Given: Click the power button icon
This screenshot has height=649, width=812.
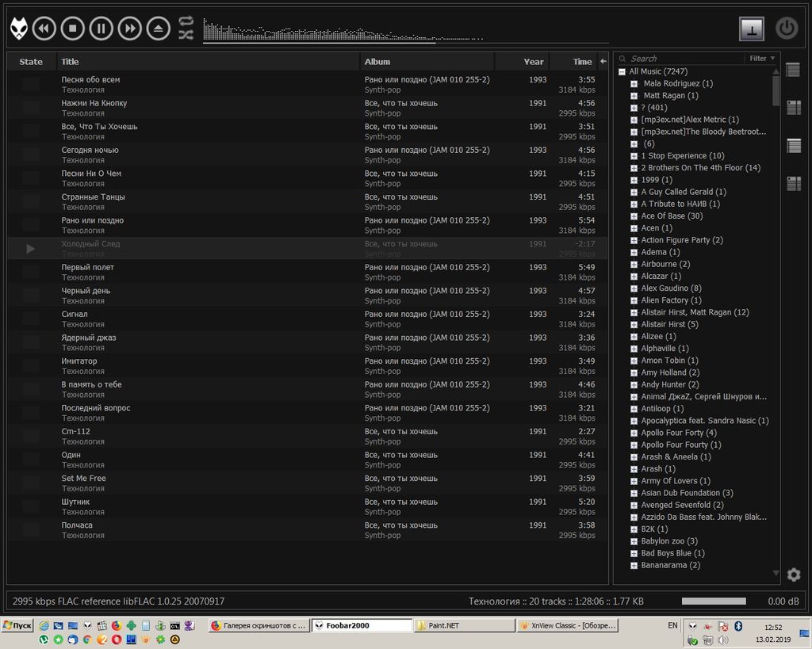Looking at the screenshot, I should (786, 29).
